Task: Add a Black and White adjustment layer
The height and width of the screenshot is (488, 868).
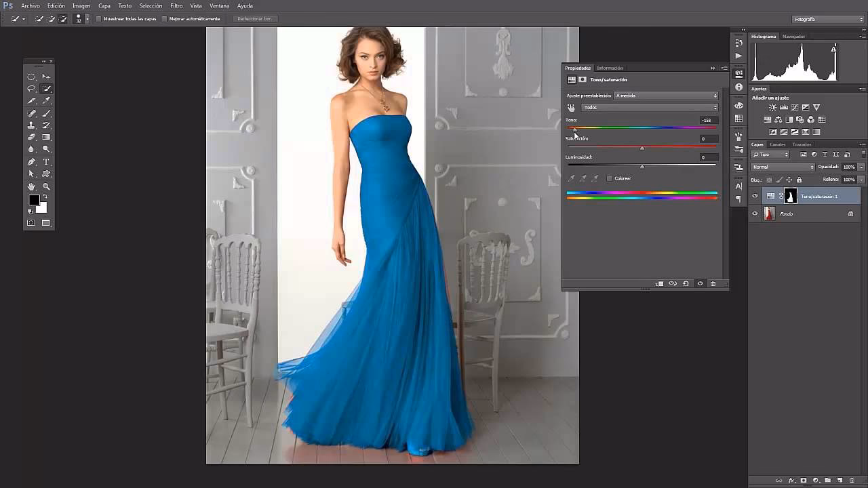Action: point(789,119)
